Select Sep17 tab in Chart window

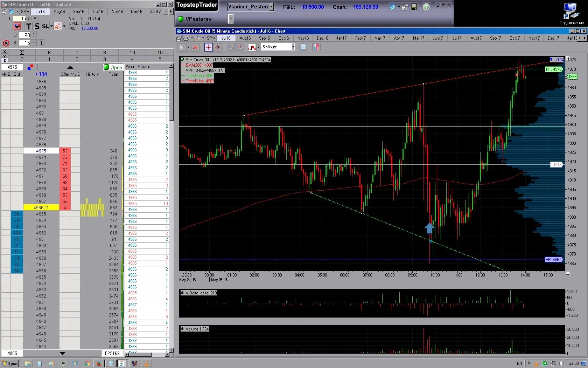495,38
